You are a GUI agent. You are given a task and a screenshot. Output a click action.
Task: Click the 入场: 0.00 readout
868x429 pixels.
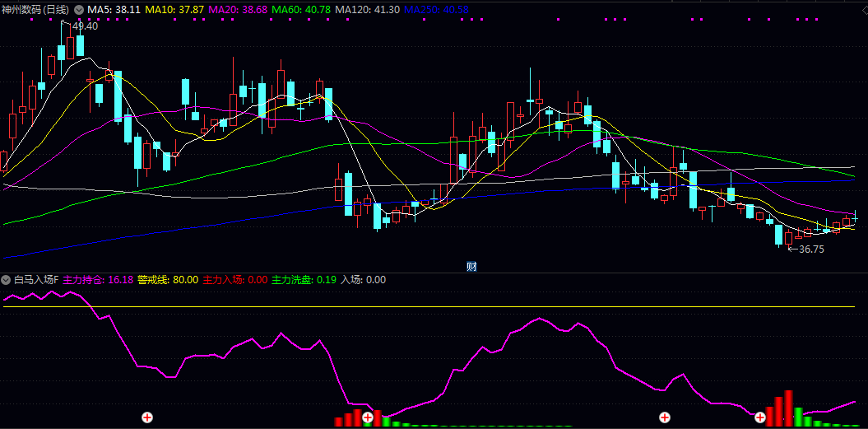click(x=363, y=280)
